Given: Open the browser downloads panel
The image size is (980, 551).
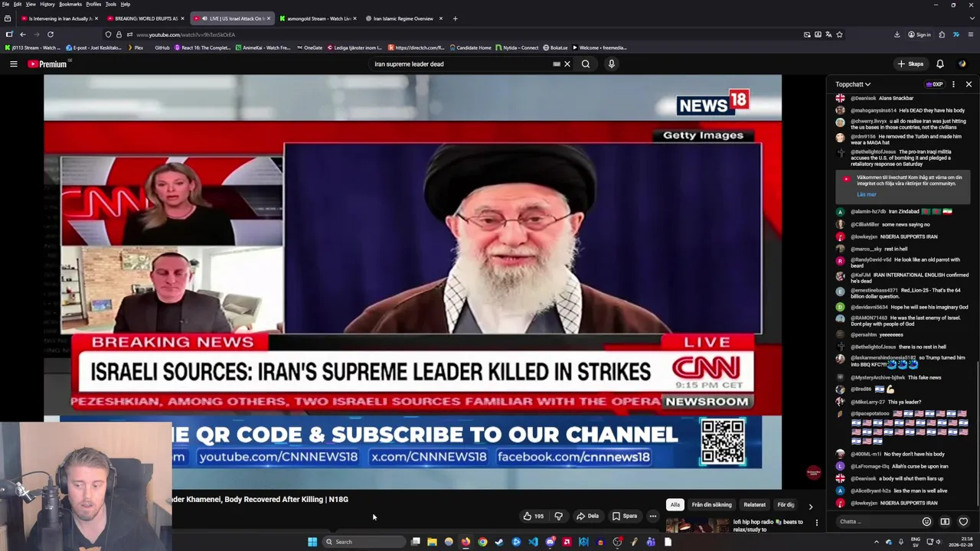Looking at the screenshot, I should pyautogui.click(x=897, y=34).
